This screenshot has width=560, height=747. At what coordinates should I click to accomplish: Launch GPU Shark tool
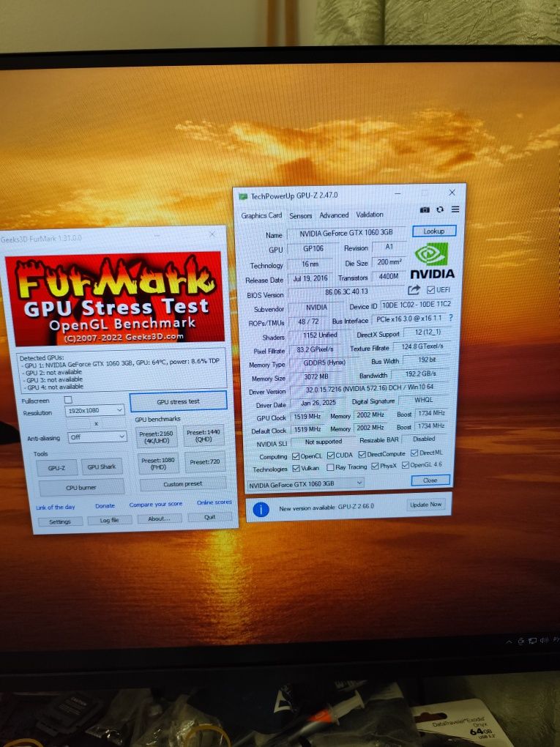(x=102, y=467)
